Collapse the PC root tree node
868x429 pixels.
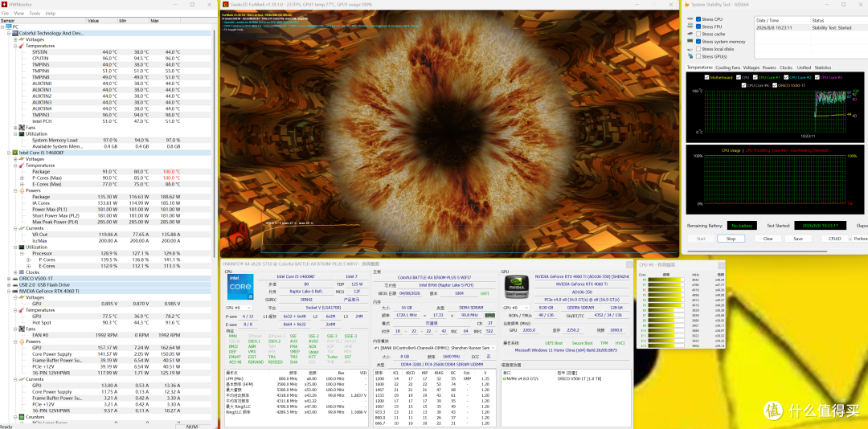[x=2, y=27]
